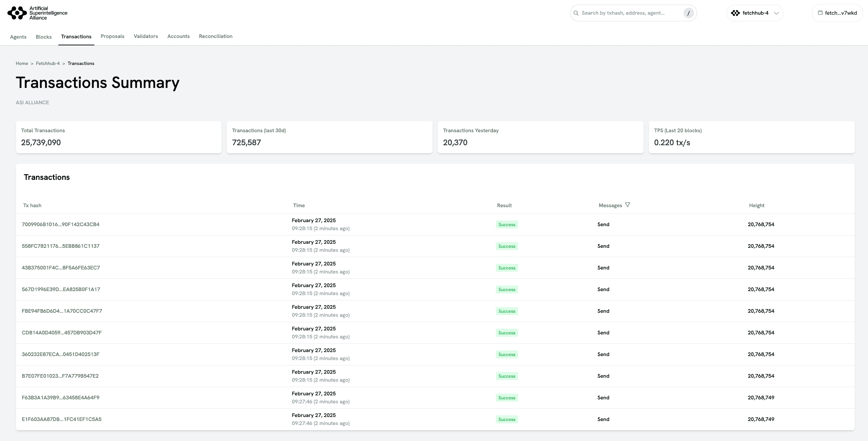Click the Total Transactions summary card
The image size is (868, 441).
click(118, 137)
